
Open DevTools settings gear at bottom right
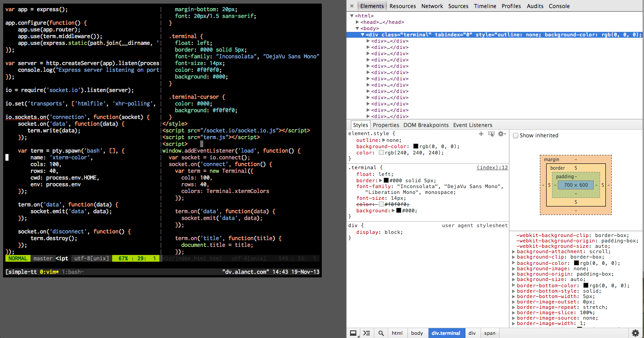635,333
